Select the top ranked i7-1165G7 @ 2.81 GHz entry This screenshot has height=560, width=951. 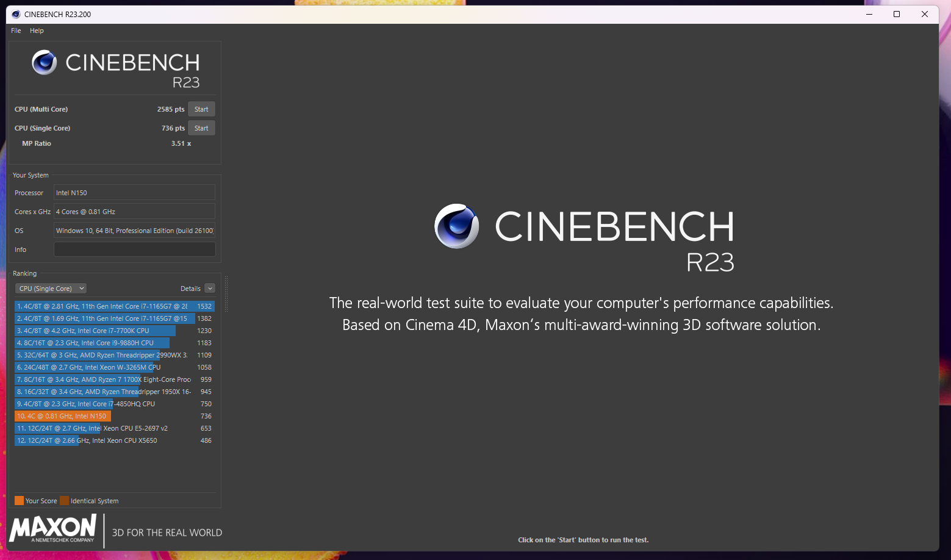114,306
